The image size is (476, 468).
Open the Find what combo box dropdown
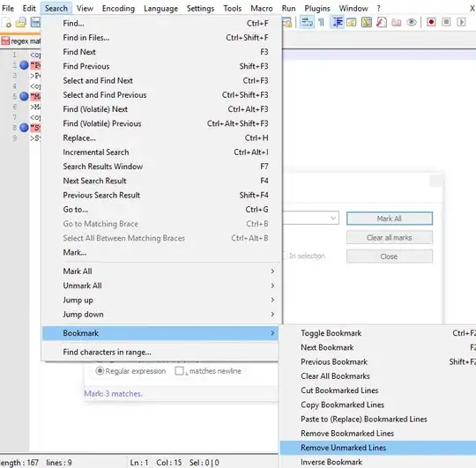pyautogui.click(x=333, y=218)
